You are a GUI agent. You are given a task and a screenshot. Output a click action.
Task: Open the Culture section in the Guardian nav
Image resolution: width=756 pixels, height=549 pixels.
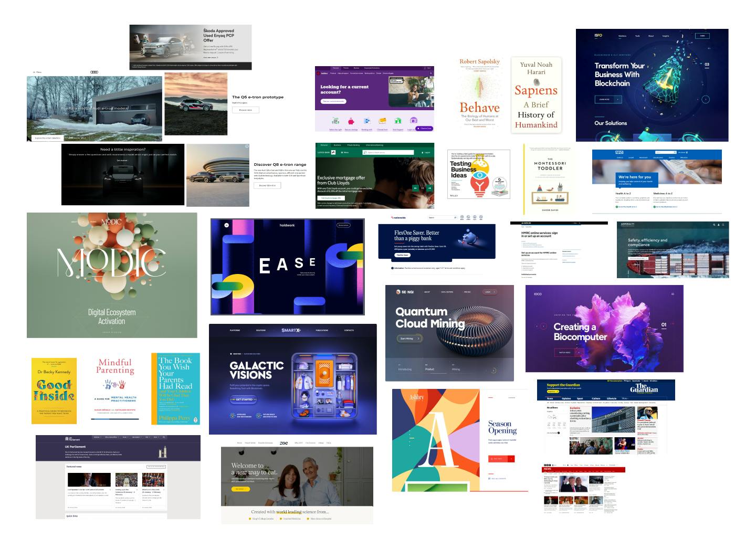tap(596, 398)
